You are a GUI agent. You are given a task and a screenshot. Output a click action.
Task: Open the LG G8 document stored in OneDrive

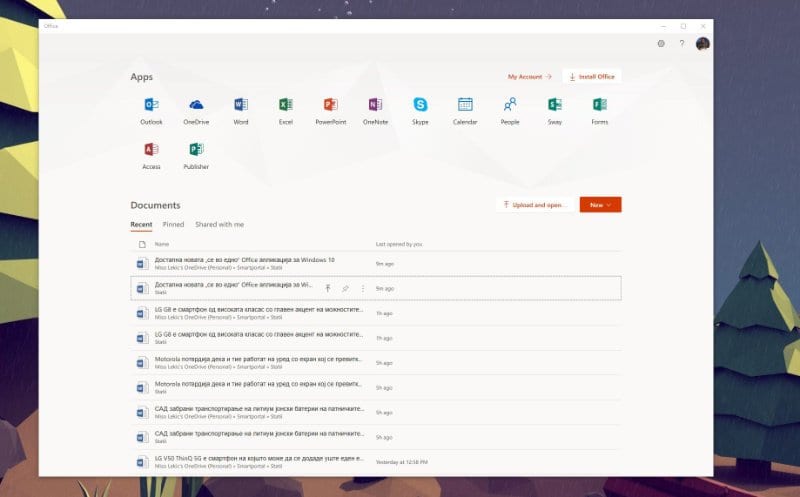[x=376, y=313]
